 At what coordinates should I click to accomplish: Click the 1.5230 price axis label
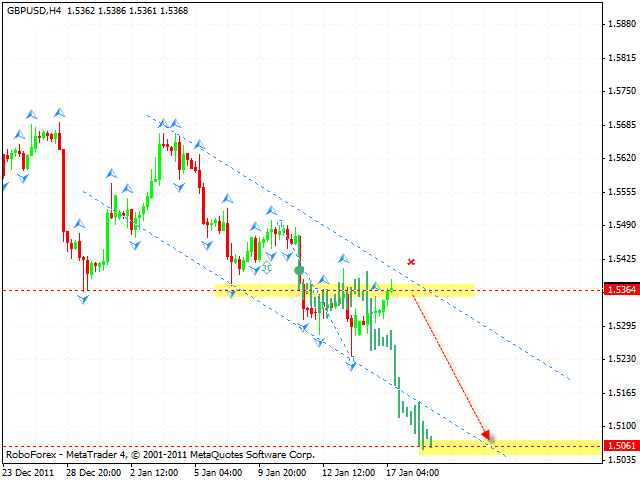point(622,359)
